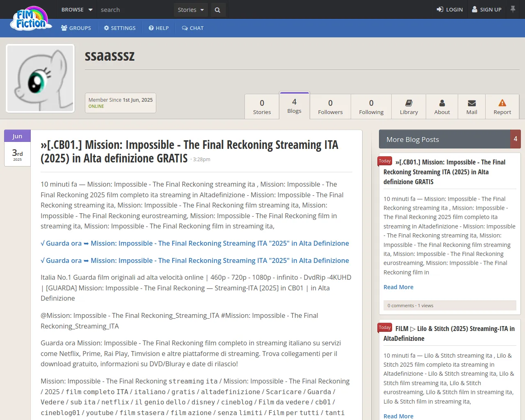Click the Sign Up button
Viewport: 525px width, 420px height.
click(x=487, y=9)
